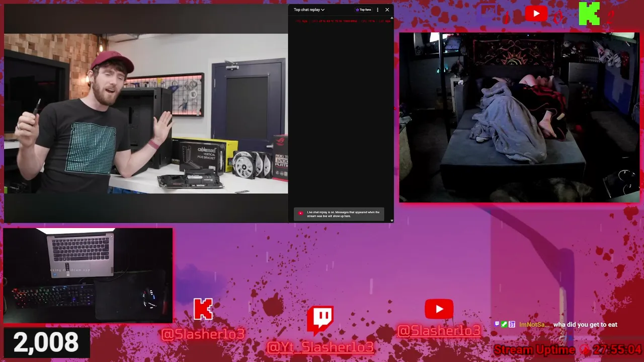Click the chat username ImNotSa...

(534, 325)
